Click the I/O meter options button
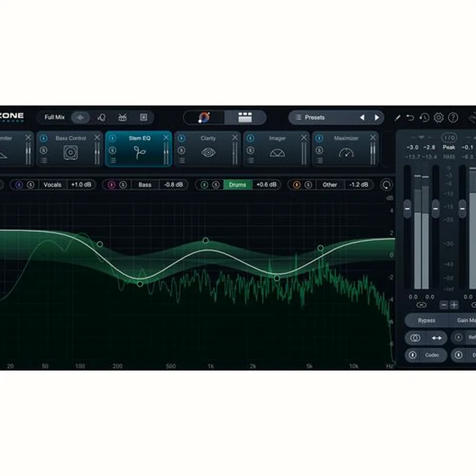The image size is (476, 476). pyautogui.click(x=449, y=138)
